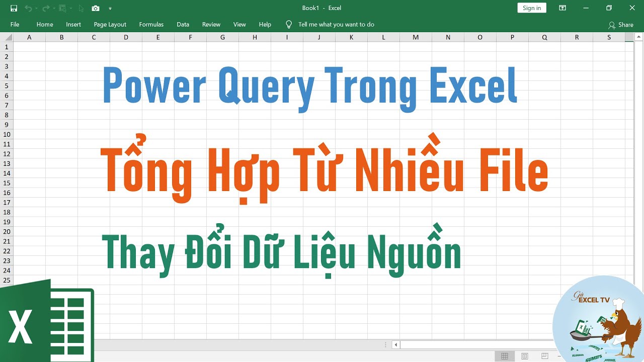Select row 12 header
The width and height of the screenshot is (644, 362).
coord(7,154)
